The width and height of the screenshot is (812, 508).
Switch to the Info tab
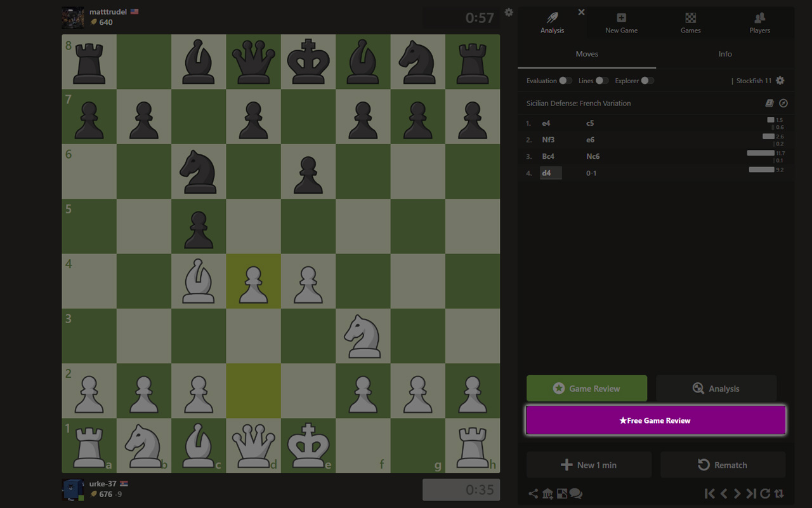coord(725,54)
